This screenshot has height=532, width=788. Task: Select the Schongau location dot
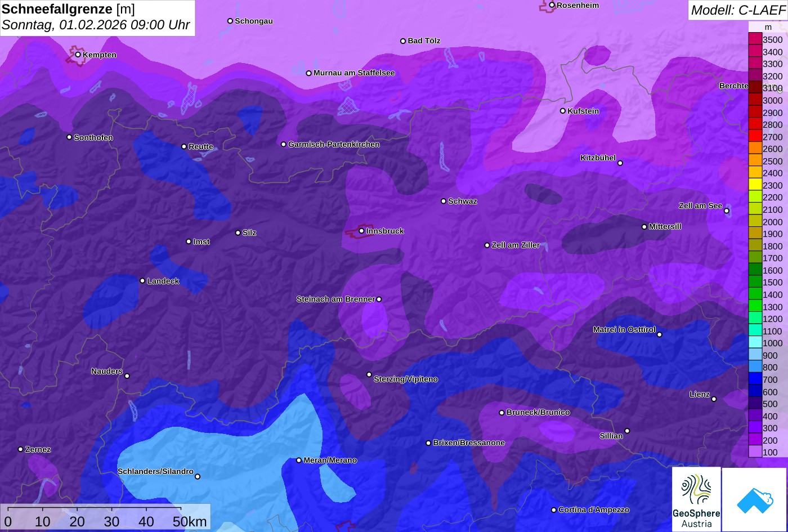[x=230, y=21]
